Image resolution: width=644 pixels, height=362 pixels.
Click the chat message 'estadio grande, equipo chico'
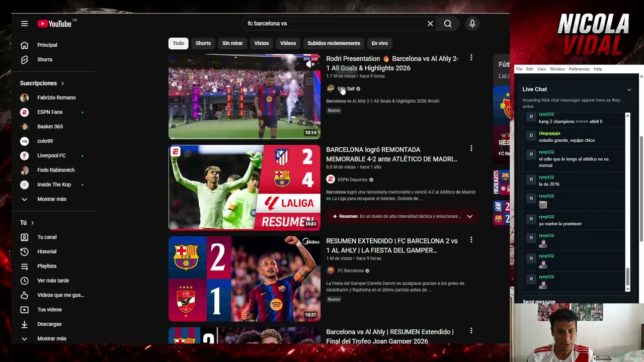tap(567, 140)
